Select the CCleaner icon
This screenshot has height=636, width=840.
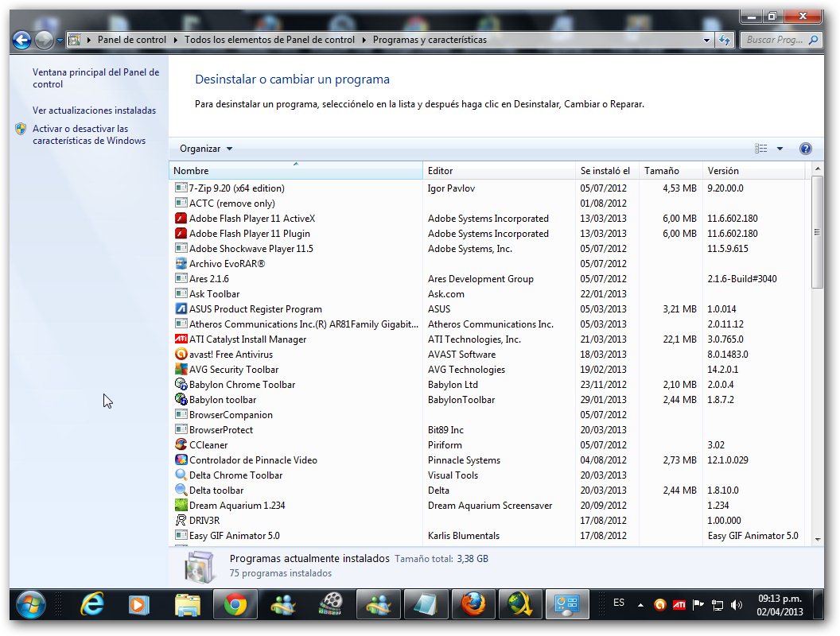(x=181, y=444)
